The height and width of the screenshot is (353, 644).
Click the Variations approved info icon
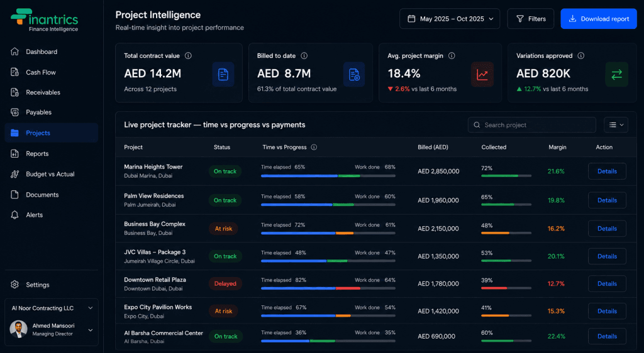580,56
